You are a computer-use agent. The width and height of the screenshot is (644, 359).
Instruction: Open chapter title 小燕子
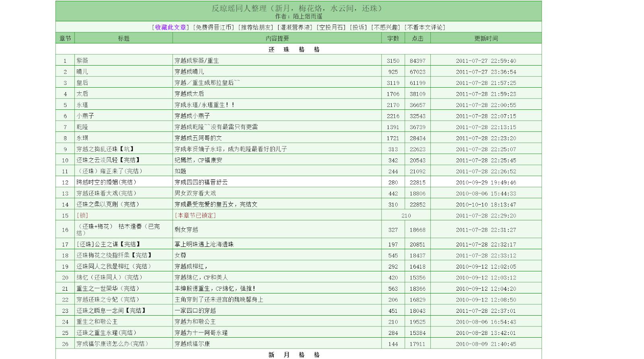[x=85, y=116]
